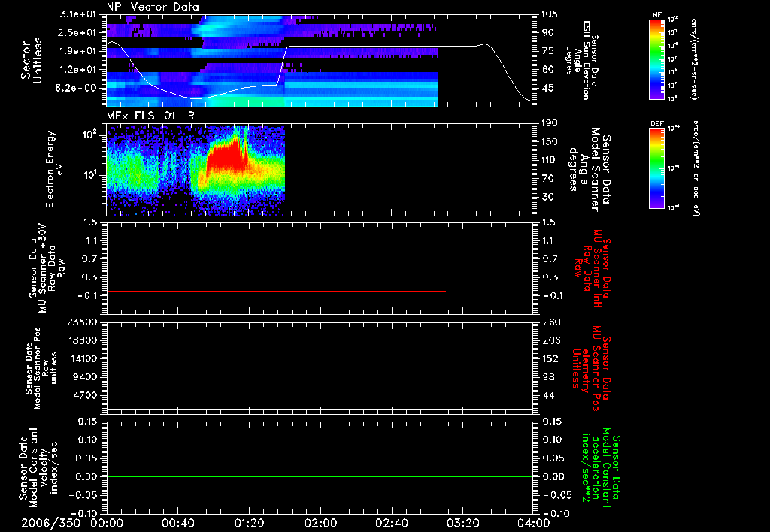This screenshot has width=770, height=532.
Task: Click the 206 telemetry tick label
Action: (550, 340)
